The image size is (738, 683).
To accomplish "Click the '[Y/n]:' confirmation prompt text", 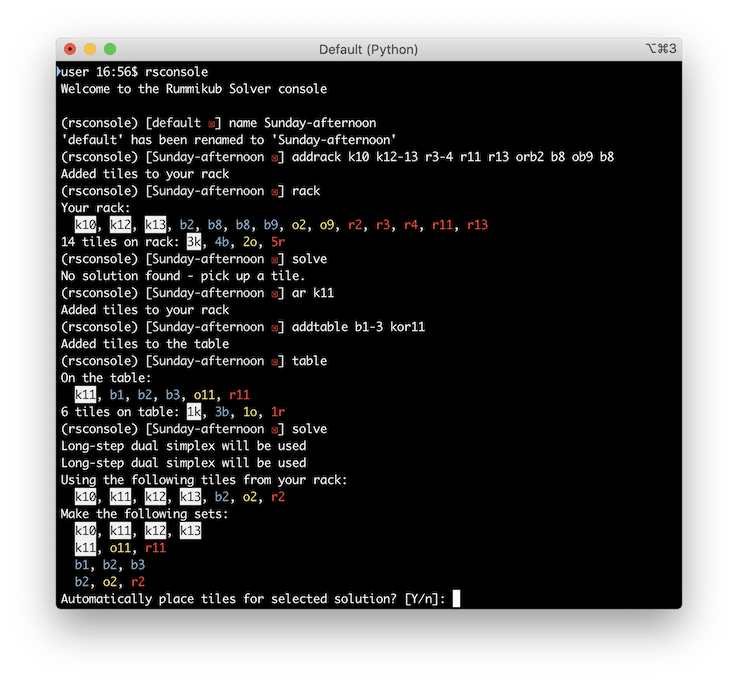I will (425, 599).
